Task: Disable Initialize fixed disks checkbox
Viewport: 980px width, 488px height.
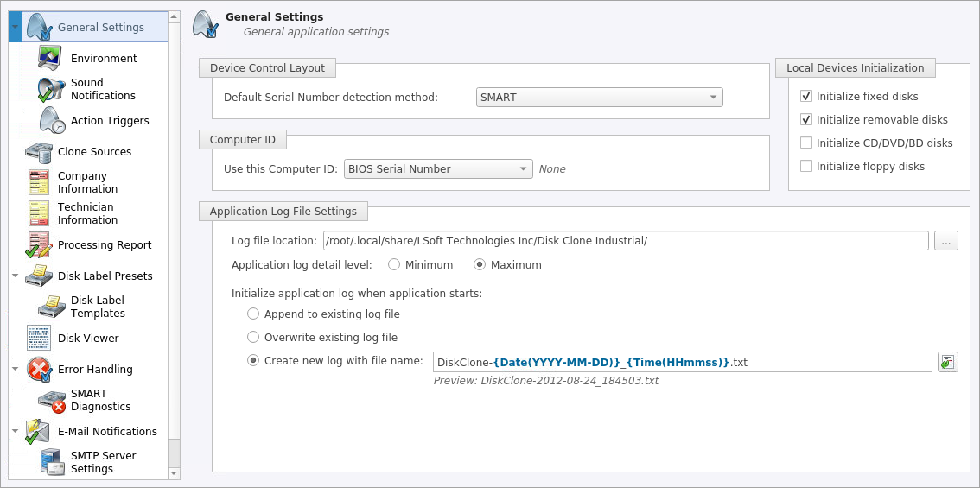Action: coord(805,96)
